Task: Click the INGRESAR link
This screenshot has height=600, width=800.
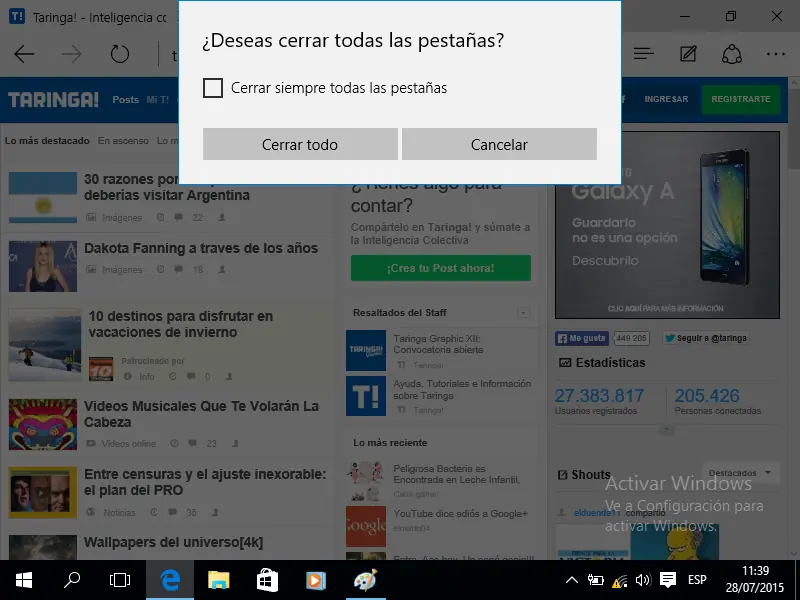Action: point(666,99)
